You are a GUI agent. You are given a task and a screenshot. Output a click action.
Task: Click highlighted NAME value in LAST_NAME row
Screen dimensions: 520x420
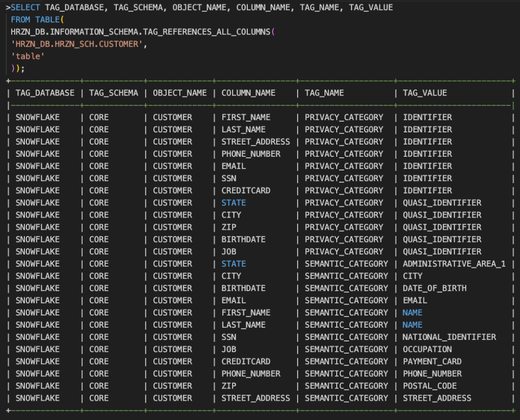[x=412, y=325]
